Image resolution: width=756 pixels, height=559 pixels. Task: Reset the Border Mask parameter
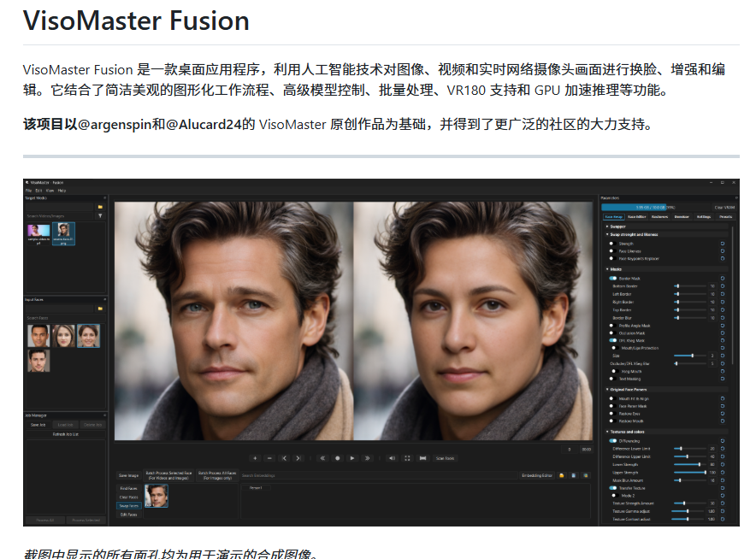pyautogui.click(x=723, y=279)
